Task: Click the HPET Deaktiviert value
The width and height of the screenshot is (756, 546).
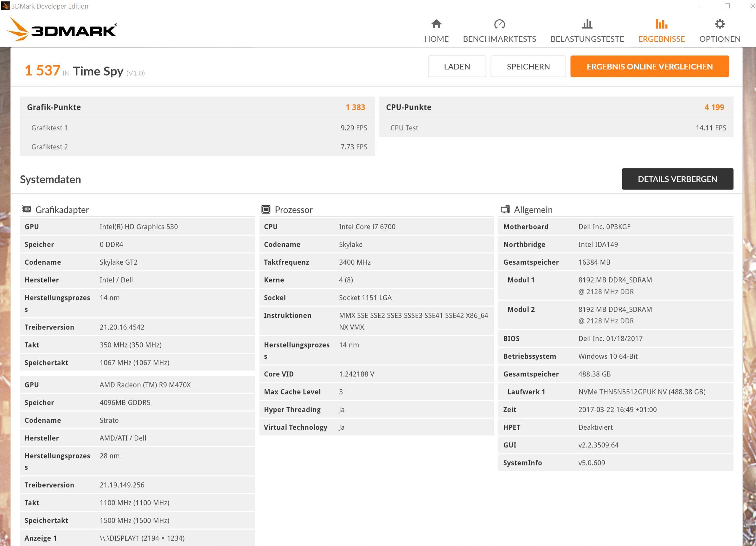Action: tap(595, 427)
